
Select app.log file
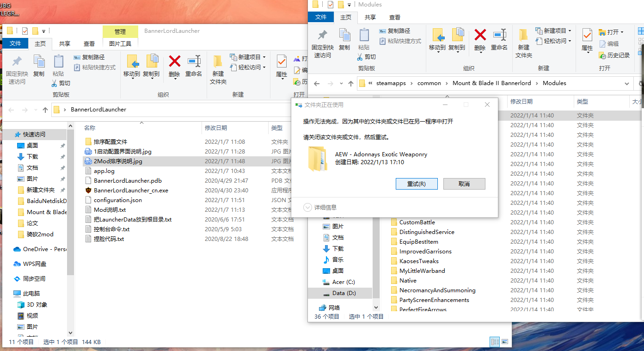pos(104,171)
